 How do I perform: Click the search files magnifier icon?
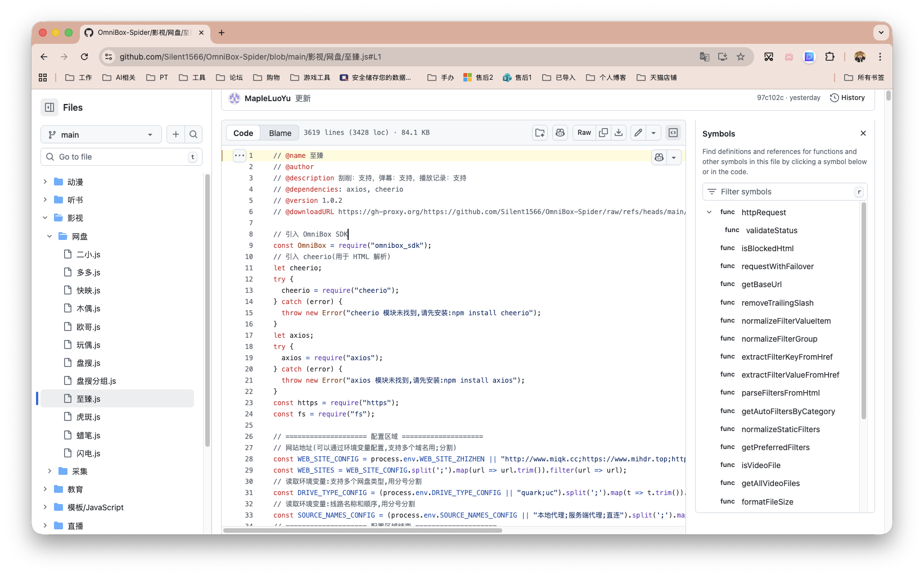[x=193, y=134]
